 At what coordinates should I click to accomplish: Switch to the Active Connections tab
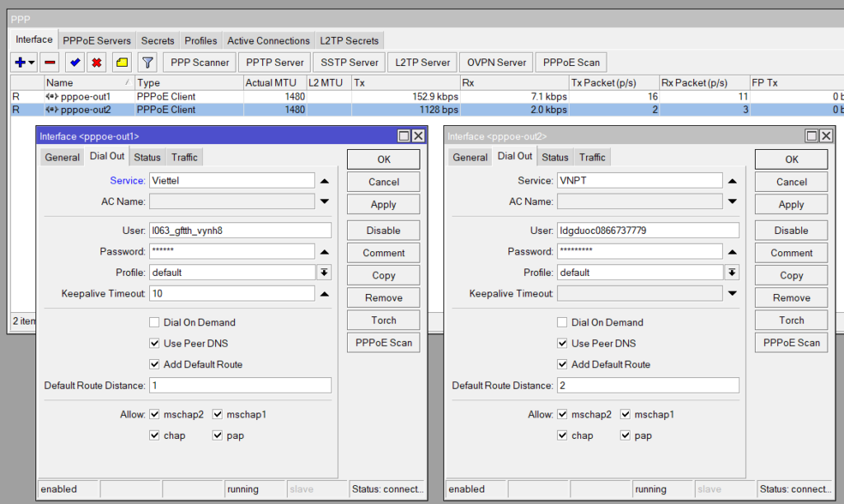(x=269, y=40)
